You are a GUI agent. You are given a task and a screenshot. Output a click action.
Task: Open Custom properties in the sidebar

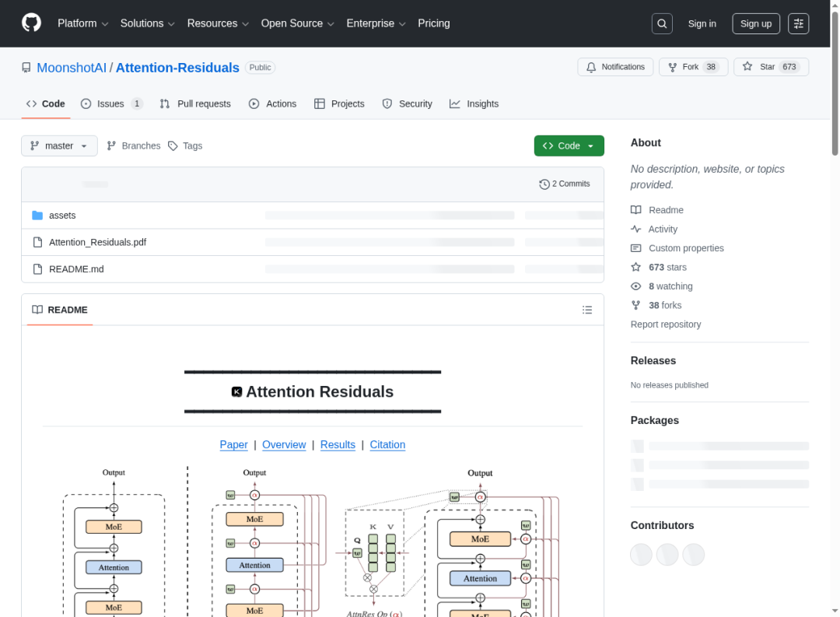click(x=686, y=247)
